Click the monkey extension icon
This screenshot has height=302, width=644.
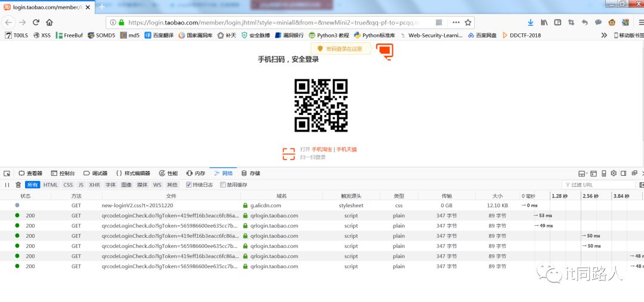[612, 23]
